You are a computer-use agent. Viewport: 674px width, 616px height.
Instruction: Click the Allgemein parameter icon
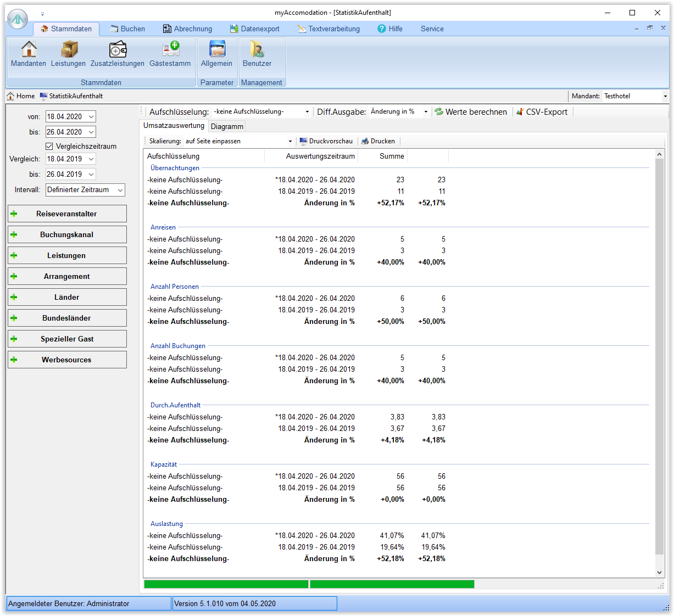tap(217, 50)
